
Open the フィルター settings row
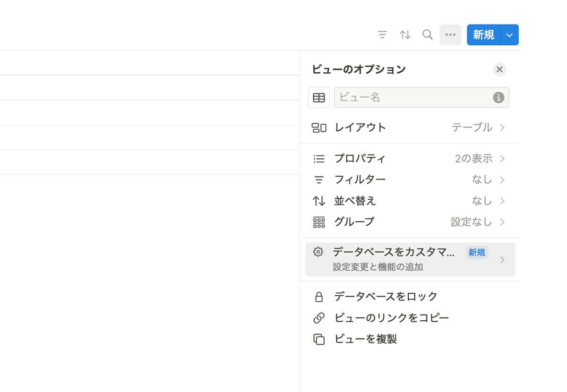(x=409, y=179)
